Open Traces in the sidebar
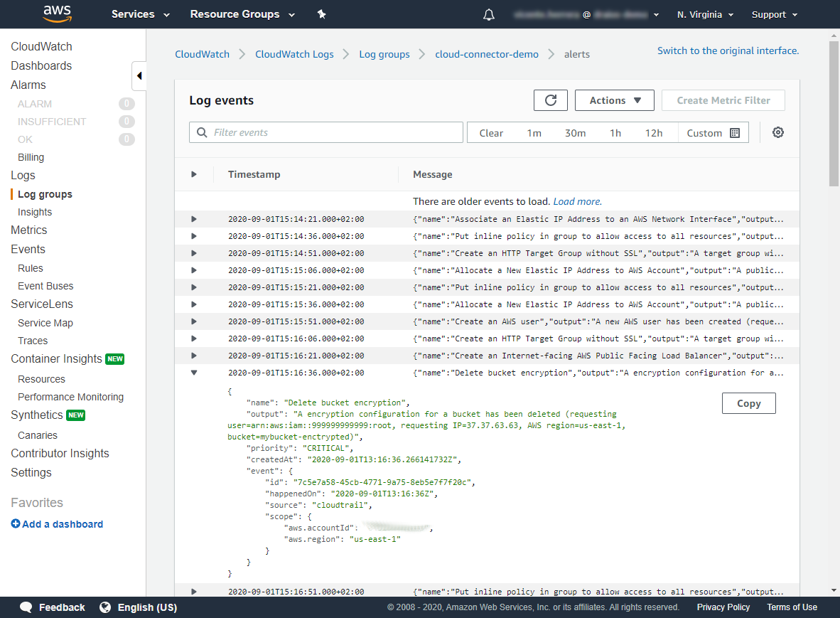The image size is (840, 618). click(x=33, y=341)
